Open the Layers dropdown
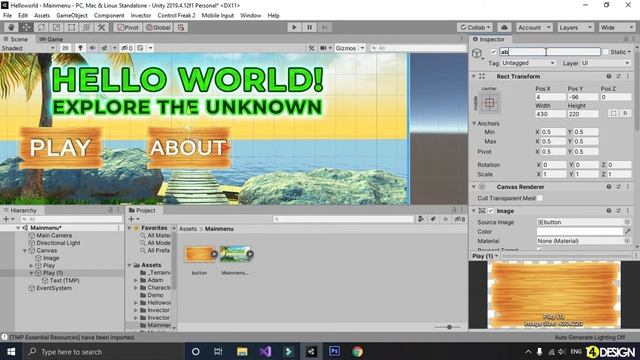This screenshot has height=360, width=640. pos(576,27)
